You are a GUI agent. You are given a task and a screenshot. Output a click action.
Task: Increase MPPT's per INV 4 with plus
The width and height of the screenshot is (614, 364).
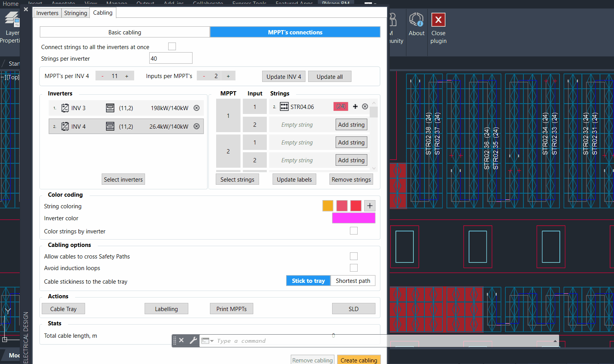pyautogui.click(x=127, y=76)
